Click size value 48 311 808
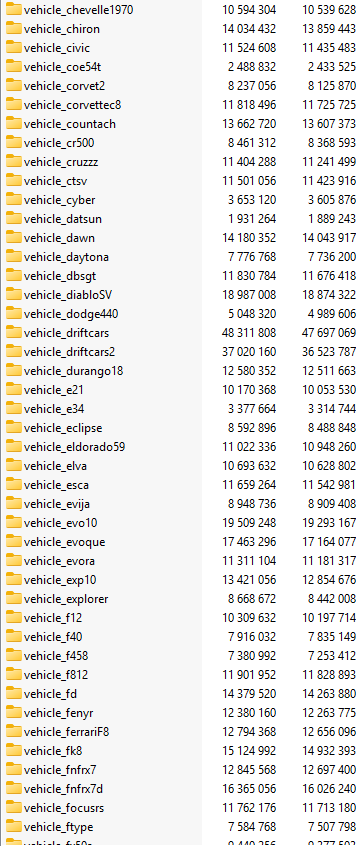Image resolution: width=361 pixels, height=846 pixels. [x=249, y=333]
